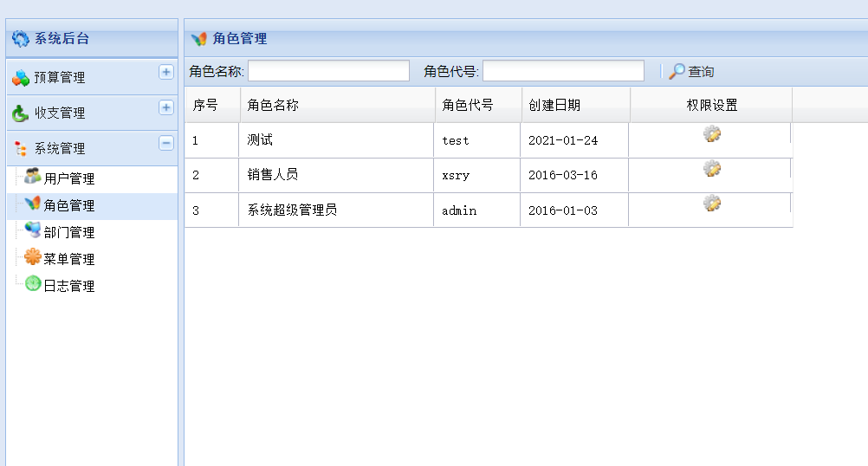This screenshot has height=466, width=868.
Task: Click the 收支管理 accordion header
Action: (92, 113)
